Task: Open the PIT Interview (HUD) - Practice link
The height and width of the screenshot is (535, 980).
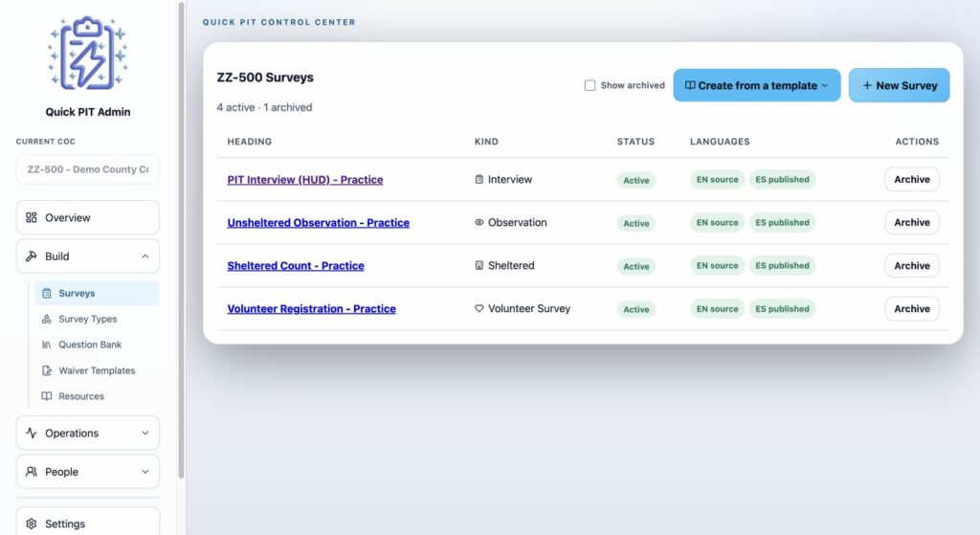Action: pos(305,180)
